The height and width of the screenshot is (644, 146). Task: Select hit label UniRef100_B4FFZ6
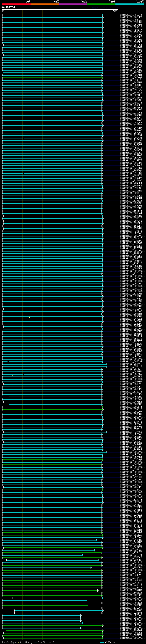pos(131,93)
